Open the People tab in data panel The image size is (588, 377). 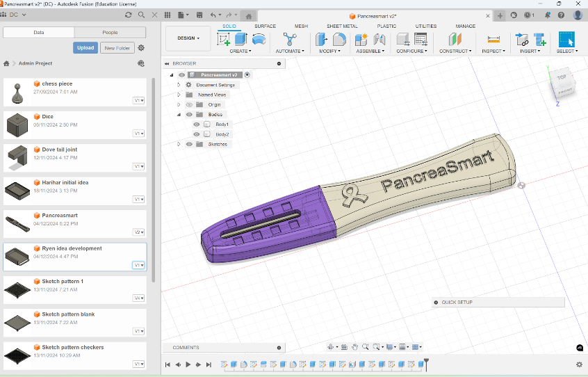coord(110,33)
